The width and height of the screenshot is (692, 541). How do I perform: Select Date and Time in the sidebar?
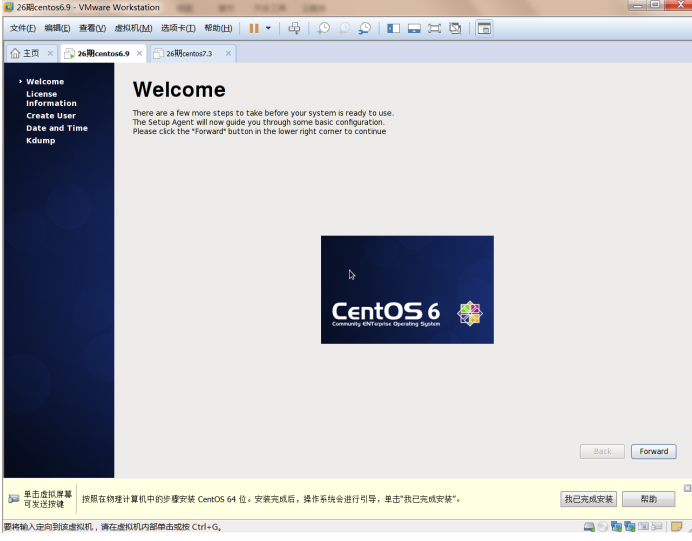click(57, 128)
